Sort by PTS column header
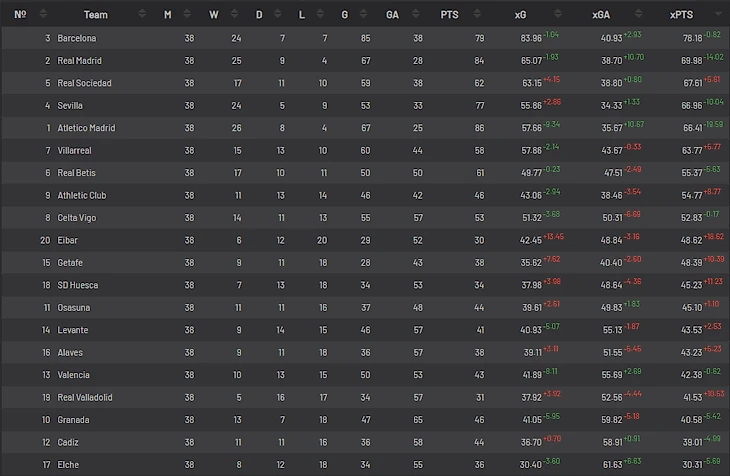 (450, 14)
